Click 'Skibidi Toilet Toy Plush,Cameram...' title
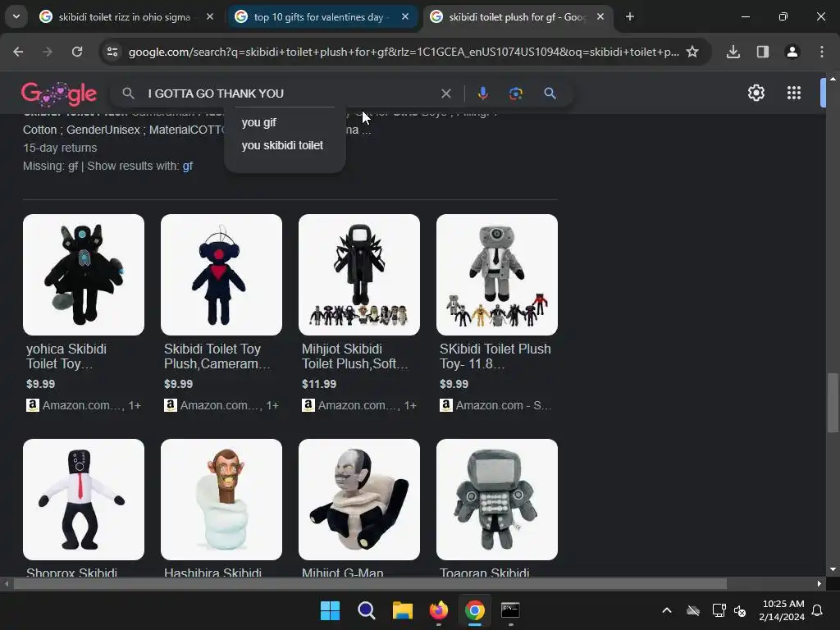This screenshot has height=630, width=840. pyautogui.click(x=217, y=356)
